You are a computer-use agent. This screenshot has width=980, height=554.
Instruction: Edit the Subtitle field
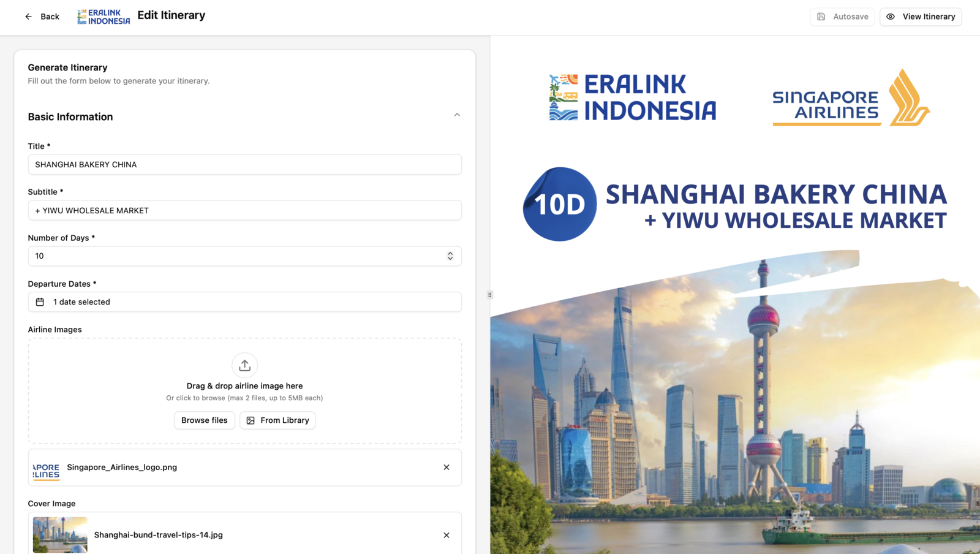tap(244, 210)
